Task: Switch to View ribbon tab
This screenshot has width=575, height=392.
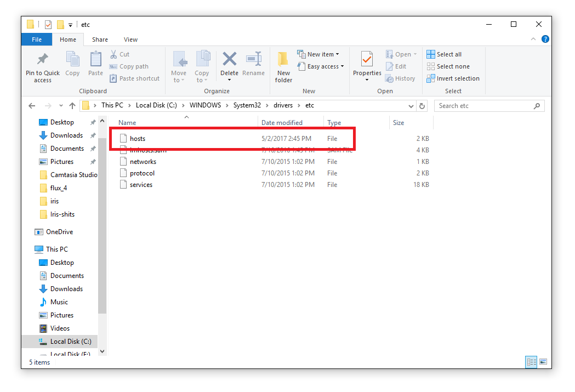Action: (130, 39)
